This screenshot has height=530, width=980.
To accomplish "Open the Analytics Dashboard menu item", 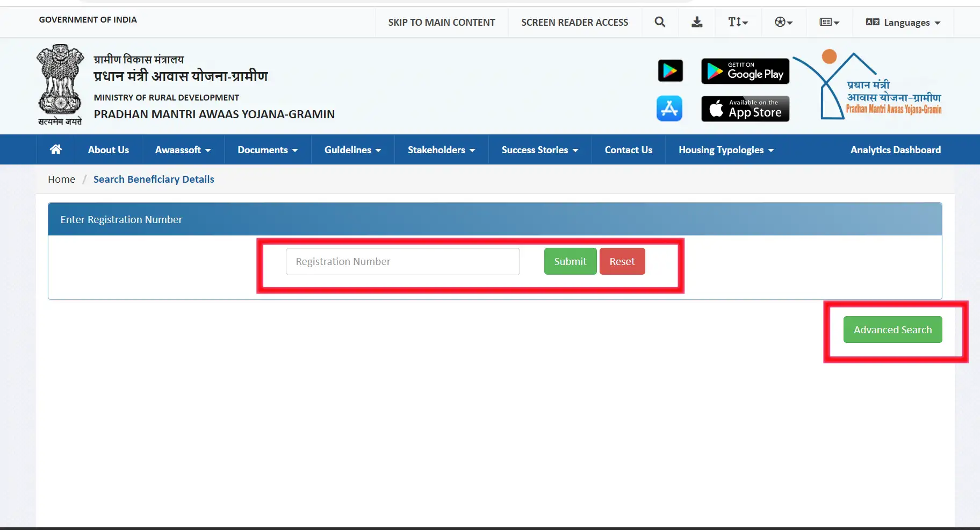I will coord(896,150).
